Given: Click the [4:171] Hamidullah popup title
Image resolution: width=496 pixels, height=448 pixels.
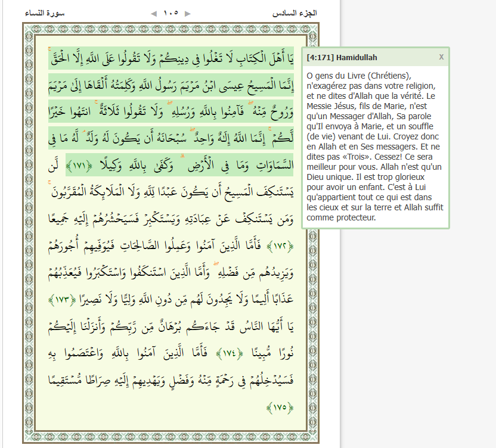Looking at the screenshot, I should pos(342,58).
